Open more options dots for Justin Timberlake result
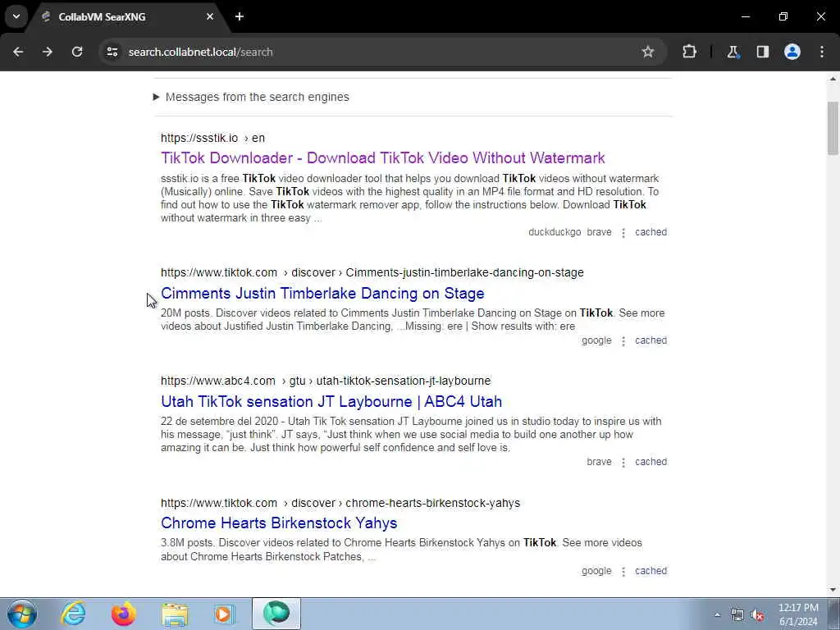840x630 pixels. [623, 340]
